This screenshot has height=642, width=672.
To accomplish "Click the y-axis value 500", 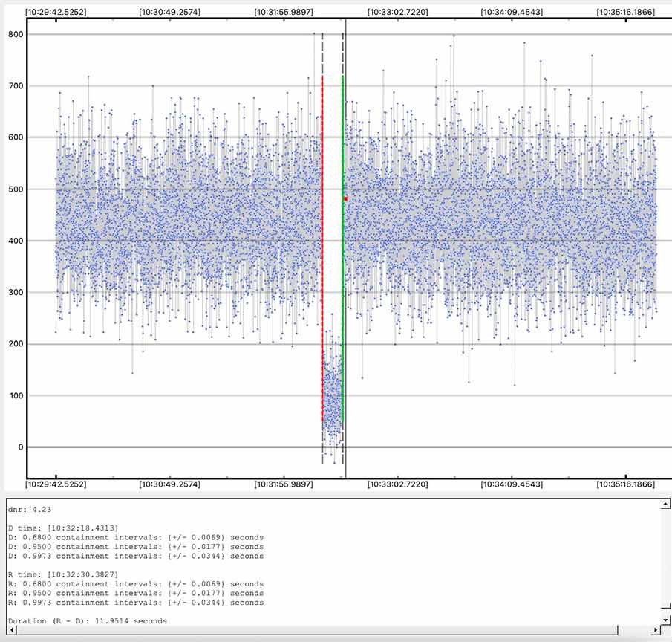I will tap(16, 189).
